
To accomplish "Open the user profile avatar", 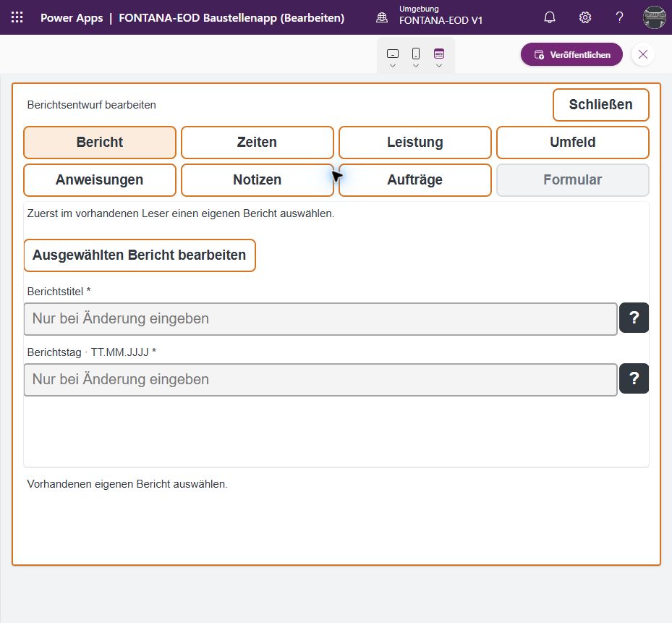I will pyautogui.click(x=654, y=17).
